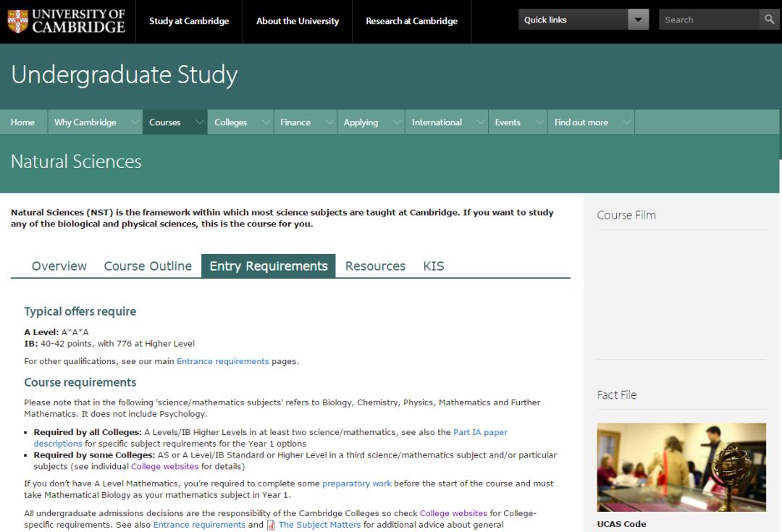Click the Undergraduate Study heading
The width and height of the screenshot is (782, 532).
[x=125, y=75]
